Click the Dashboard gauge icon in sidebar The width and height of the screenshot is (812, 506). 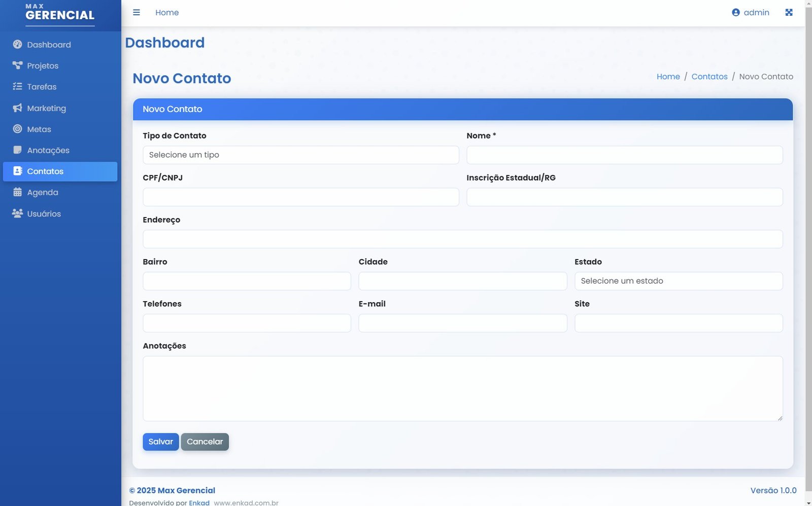17,45
